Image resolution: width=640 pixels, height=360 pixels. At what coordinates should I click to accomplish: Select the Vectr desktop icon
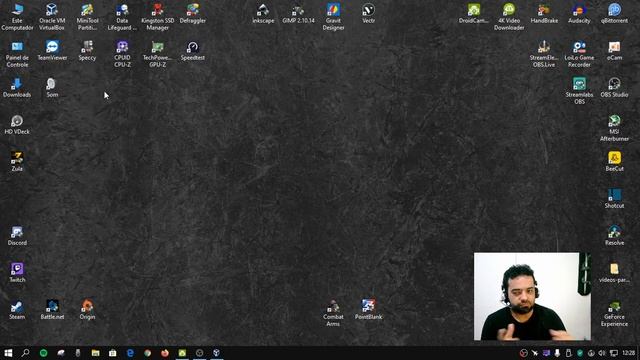tap(368, 13)
